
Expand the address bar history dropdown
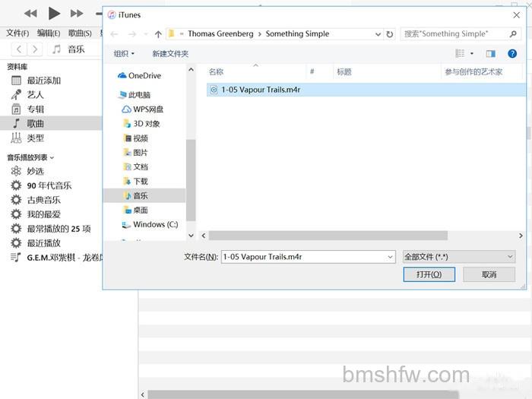click(x=378, y=34)
